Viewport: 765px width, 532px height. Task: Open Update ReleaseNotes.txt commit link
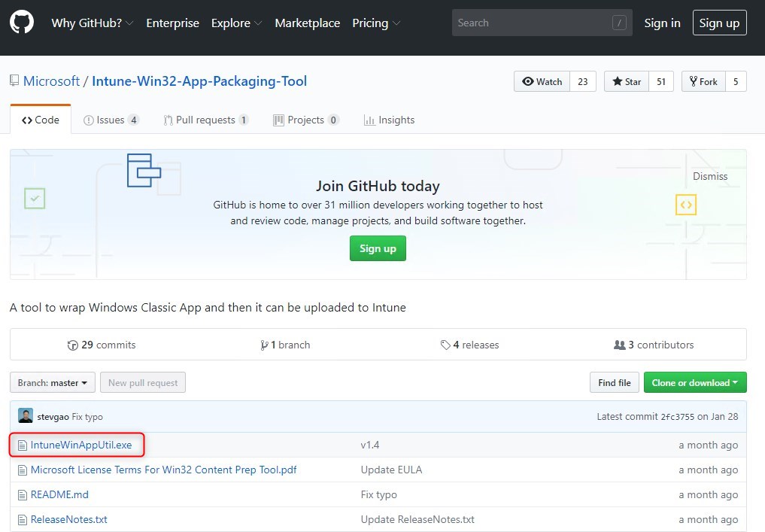pos(417,519)
